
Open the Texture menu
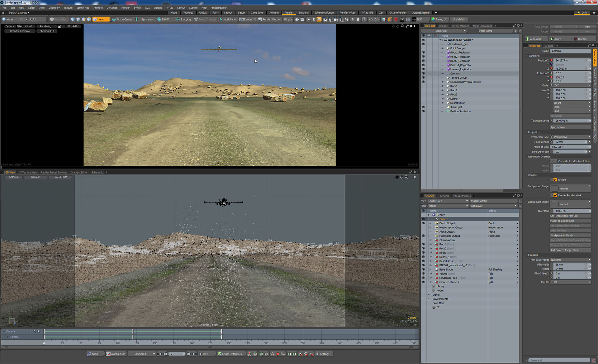(68, 8)
